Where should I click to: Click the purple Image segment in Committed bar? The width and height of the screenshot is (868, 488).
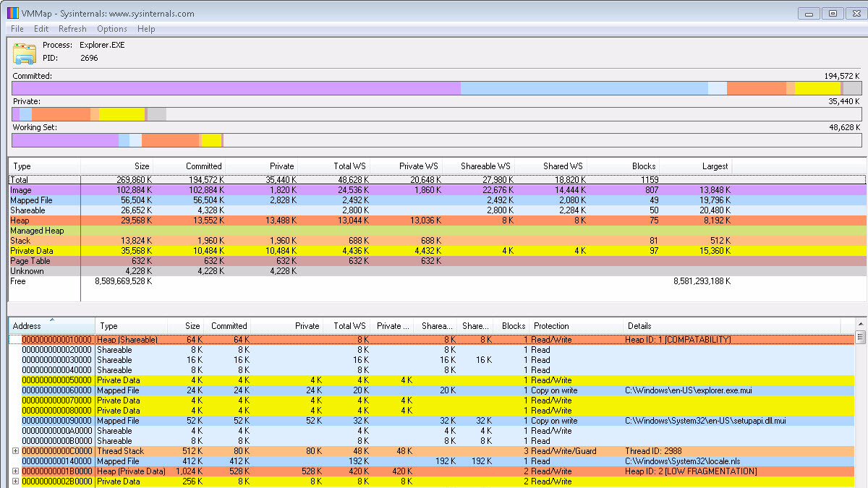pyautogui.click(x=236, y=88)
